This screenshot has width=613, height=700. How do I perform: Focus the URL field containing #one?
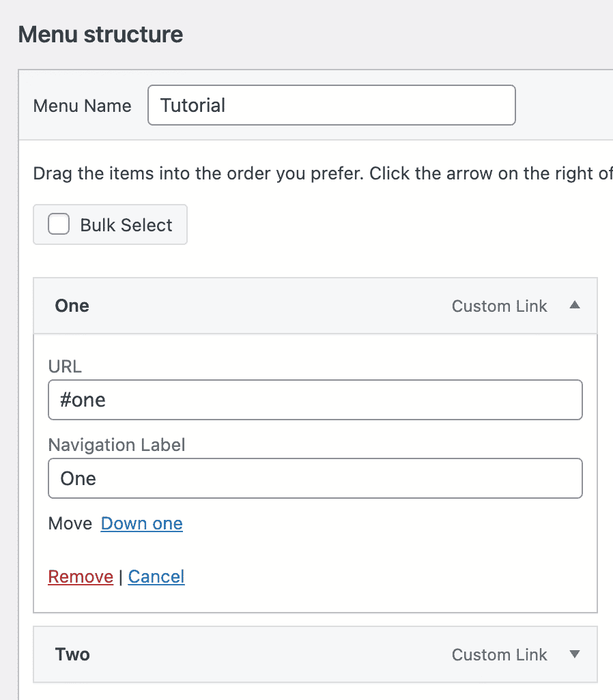tap(315, 400)
